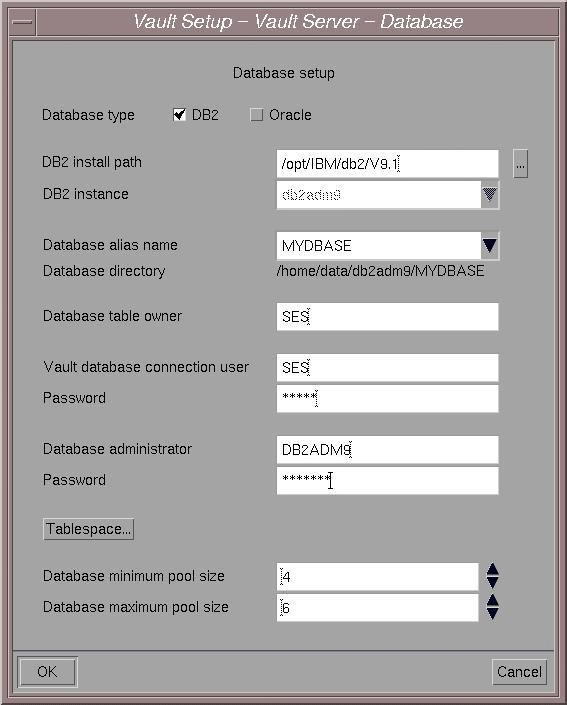This screenshot has height=705, width=567.
Task: Focus the connection user Password field
Action: click(388, 398)
